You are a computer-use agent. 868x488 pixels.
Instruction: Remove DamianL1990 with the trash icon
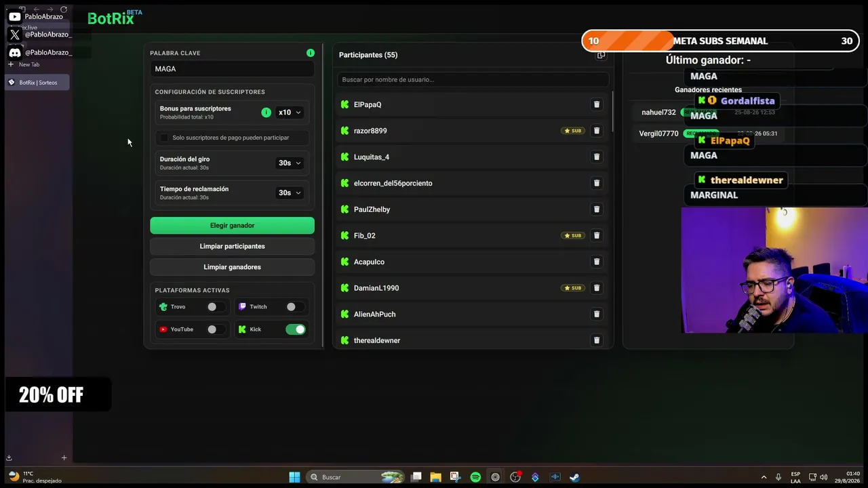coord(597,288)
